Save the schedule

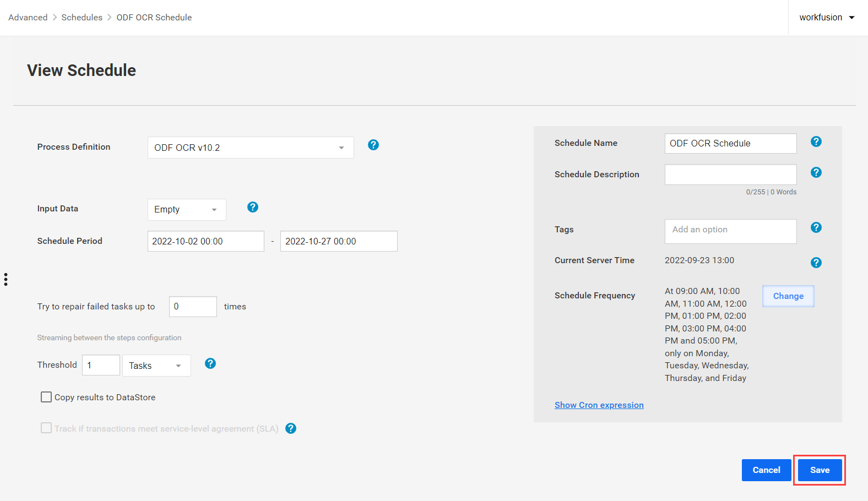[820, 470]
